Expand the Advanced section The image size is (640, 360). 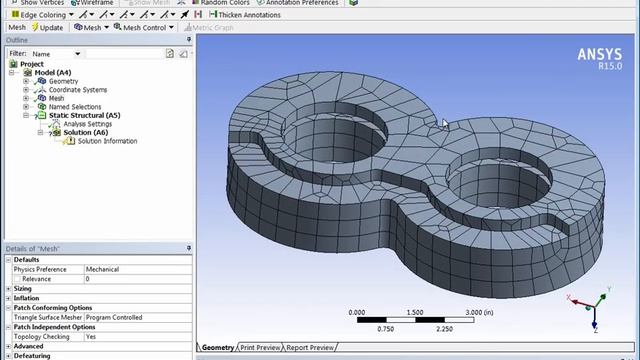pos(8,347)
